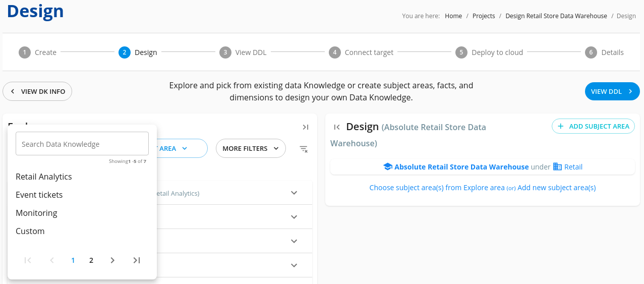
Task: Open Projects breadcrumb link
Action: tap(484, 16)
